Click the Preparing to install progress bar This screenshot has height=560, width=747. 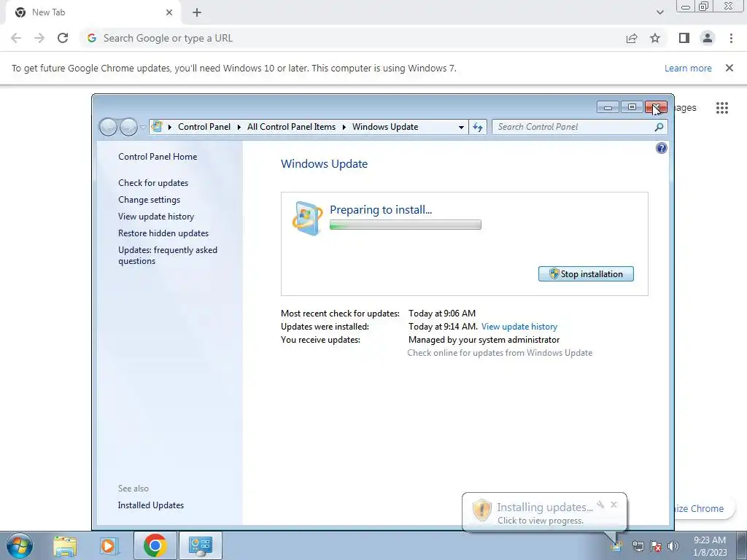tap(406, 225)
